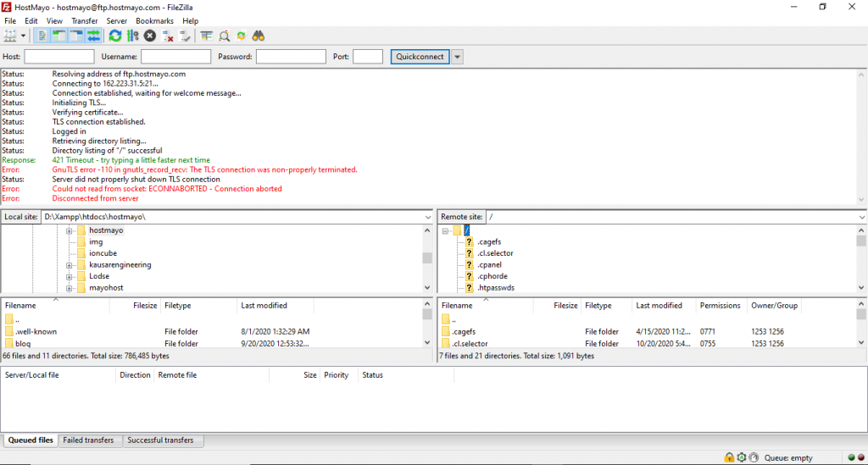Image resolution: width=868 pixels, height=465 pixels.
Task: Click the green activity indicator light
Action: [x=851, y=457]
